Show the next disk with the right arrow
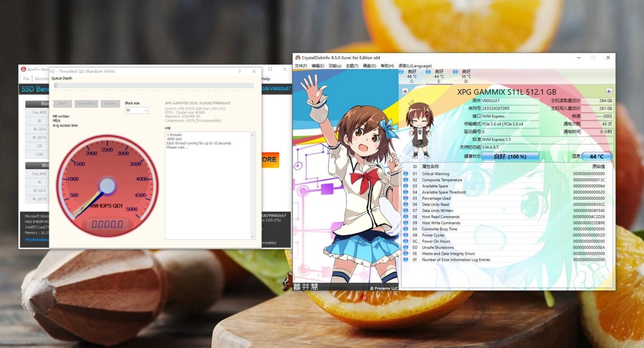644x348 pixels. click(609, 91)
